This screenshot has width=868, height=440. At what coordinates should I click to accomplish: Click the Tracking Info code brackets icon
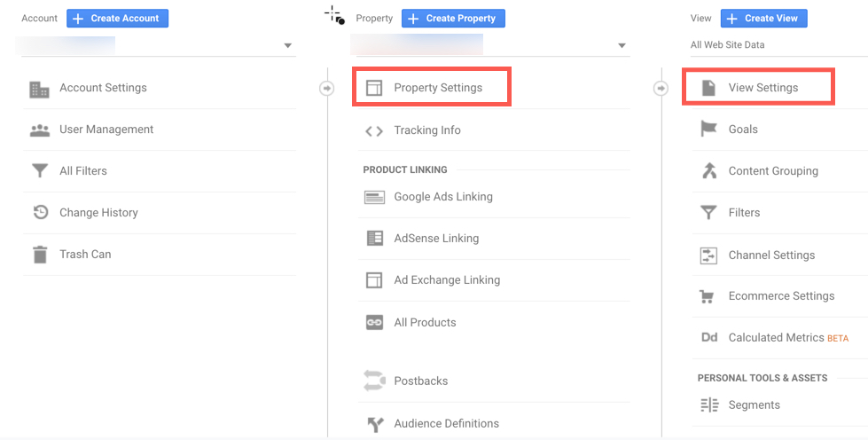pos(374,130)
